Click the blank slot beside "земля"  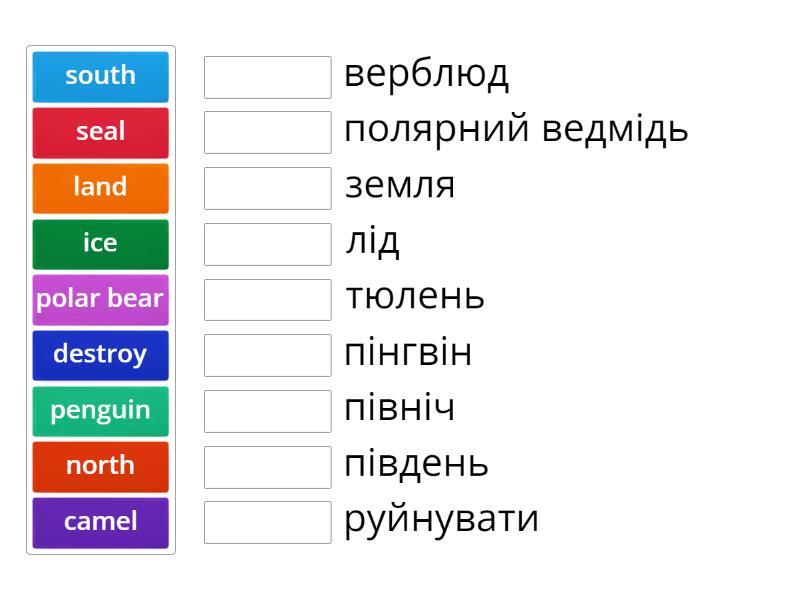[267, 188]
